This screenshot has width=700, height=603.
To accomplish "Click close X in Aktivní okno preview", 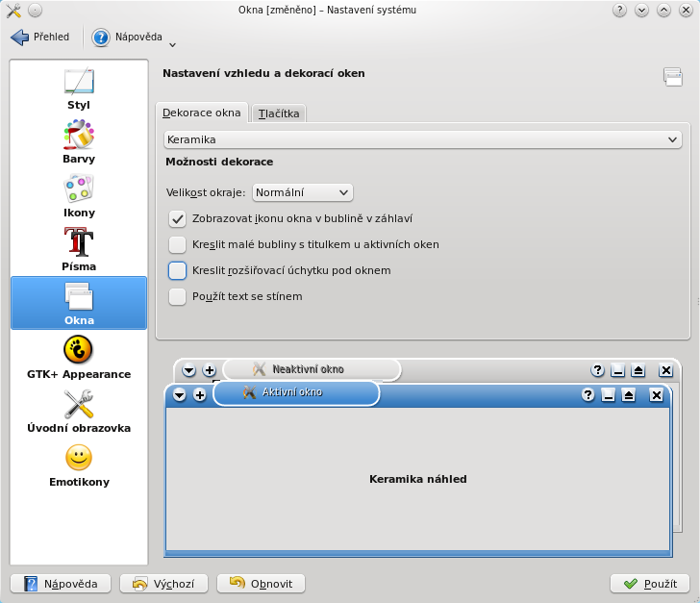I will pos(656,395).
